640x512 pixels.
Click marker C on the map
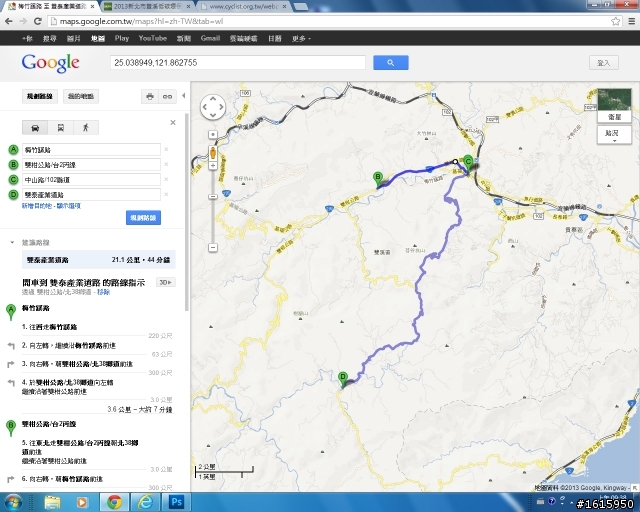468,163
